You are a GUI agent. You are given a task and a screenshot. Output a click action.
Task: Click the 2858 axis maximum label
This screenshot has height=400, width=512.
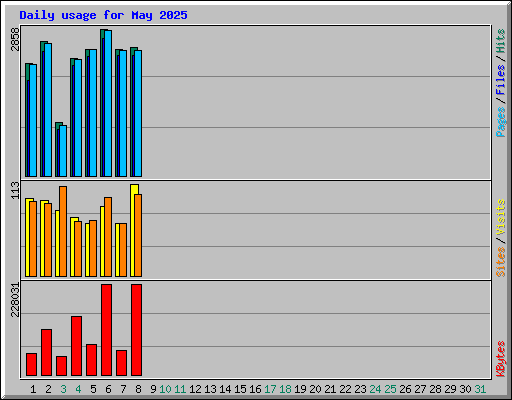(15, 39)
